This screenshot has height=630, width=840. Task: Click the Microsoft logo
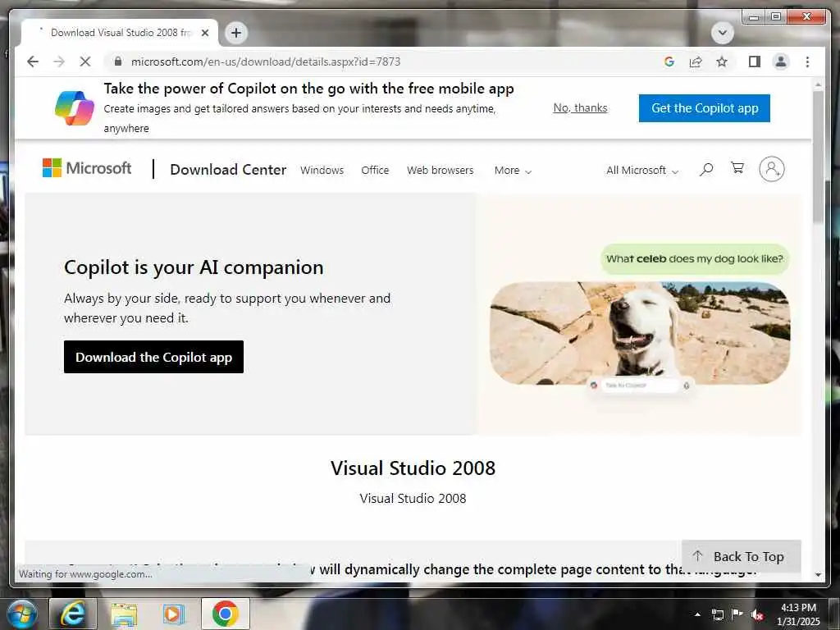tap(87, 167)
